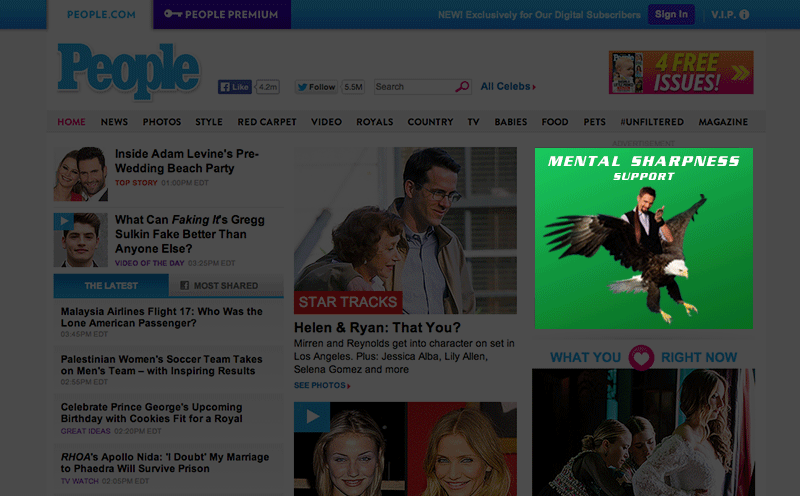Open the Palestinian Women's Soccer Team story
The width and height of the screenshot is (800, 496).
(x=161, y=365)
